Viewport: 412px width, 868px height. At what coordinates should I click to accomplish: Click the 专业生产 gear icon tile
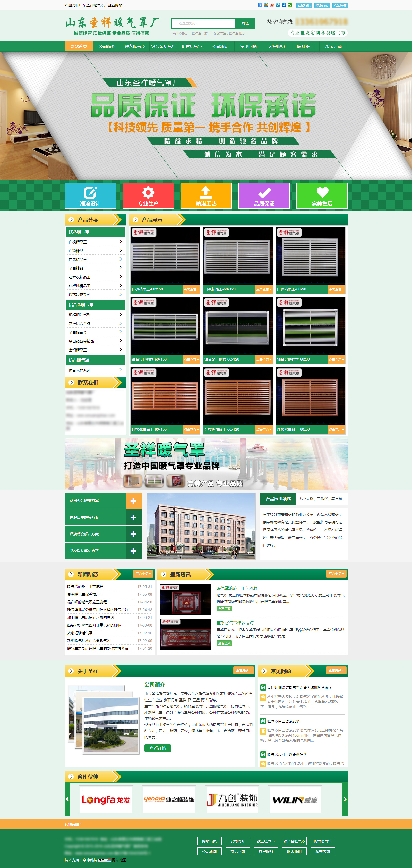(x=148, y=196)
